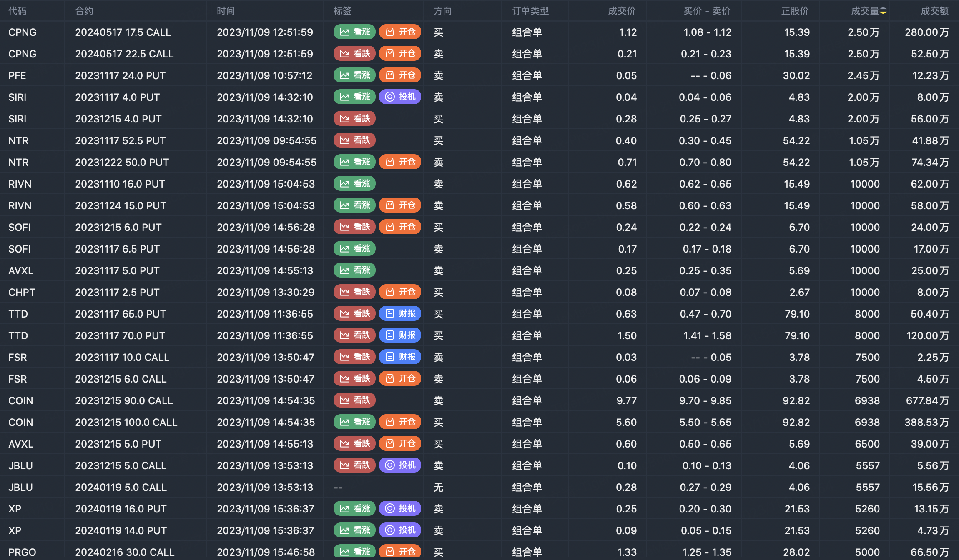Select contract 20240517 17.5 CALL
The image size is (959, 560).
(x=123, y=32)
